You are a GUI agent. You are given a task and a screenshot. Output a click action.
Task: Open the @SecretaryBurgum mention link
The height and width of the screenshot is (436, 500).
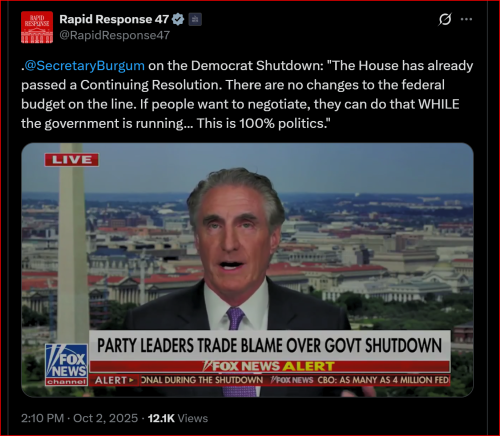point(84,66)
